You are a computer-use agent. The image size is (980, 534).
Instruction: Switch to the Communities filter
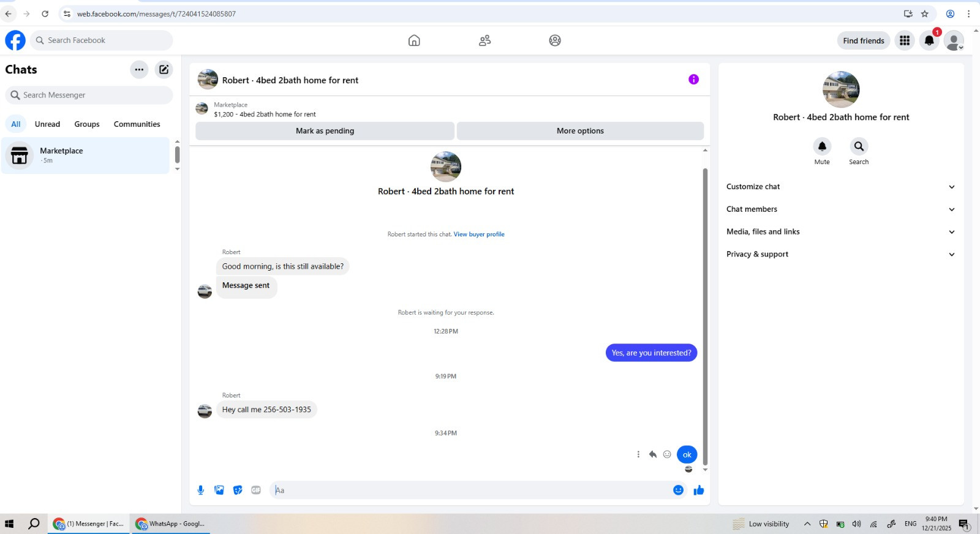137,124
